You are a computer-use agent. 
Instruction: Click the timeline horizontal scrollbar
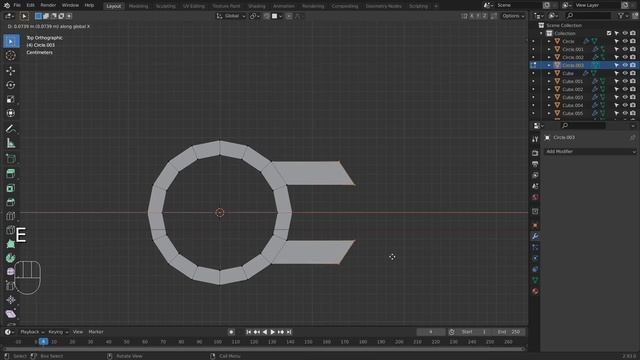[264, 349]
